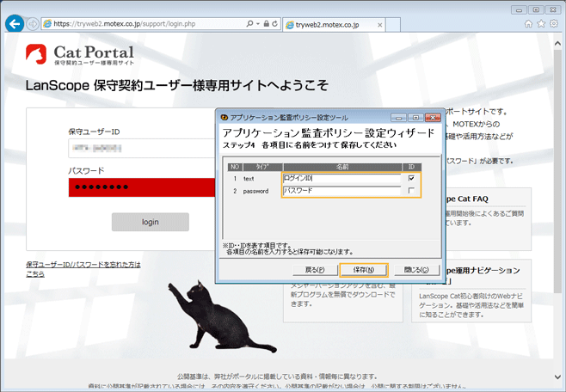This screenshot has width=566, height=392.
Task: Click the wizard dialog title bar icon
Action: (x=225, y=118)
